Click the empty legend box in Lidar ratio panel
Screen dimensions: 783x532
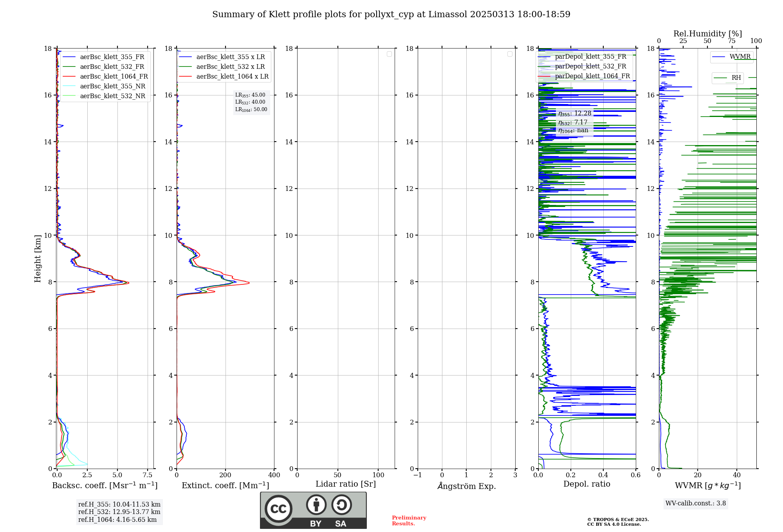coord(389,54)
